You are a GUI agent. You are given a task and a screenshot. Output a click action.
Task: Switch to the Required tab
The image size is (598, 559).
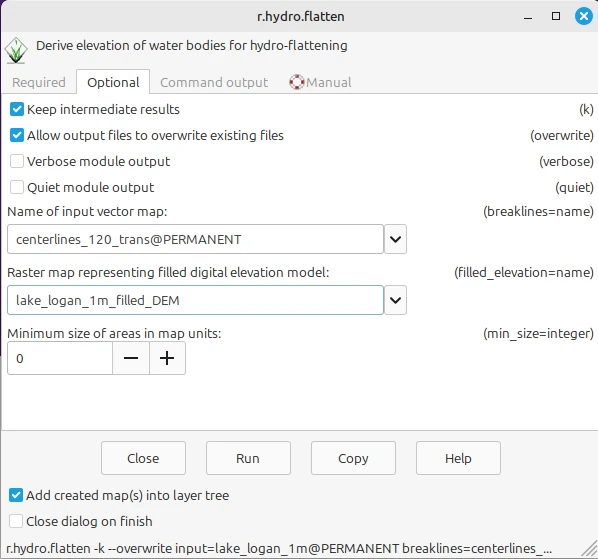pos(39,82)
